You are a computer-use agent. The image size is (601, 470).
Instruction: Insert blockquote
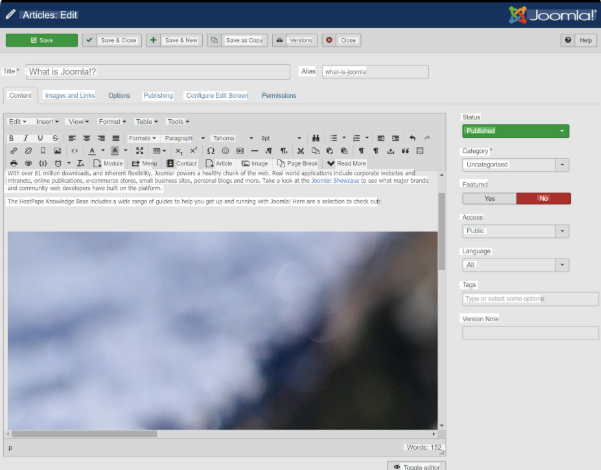point(405,151)
